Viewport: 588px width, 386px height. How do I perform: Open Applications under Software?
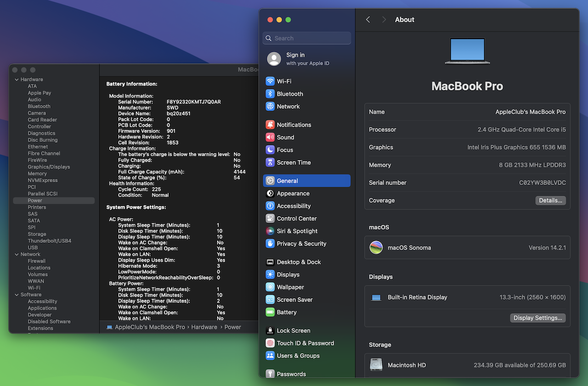pyautogui.click(x=42, y=308)
